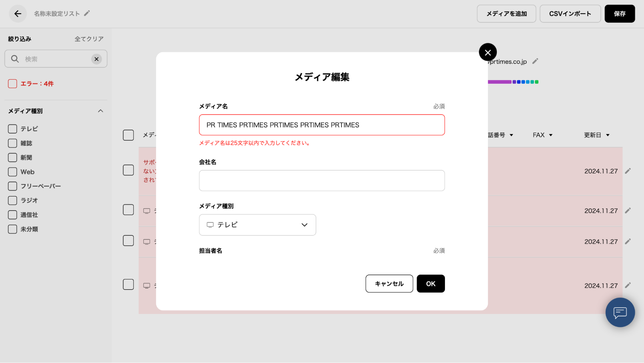The height and width of the screenshot is (363, 644).
Task: Toggle the エラー：4件 filter checkbox
Action: pyautogui.click(x=13, y=84)
